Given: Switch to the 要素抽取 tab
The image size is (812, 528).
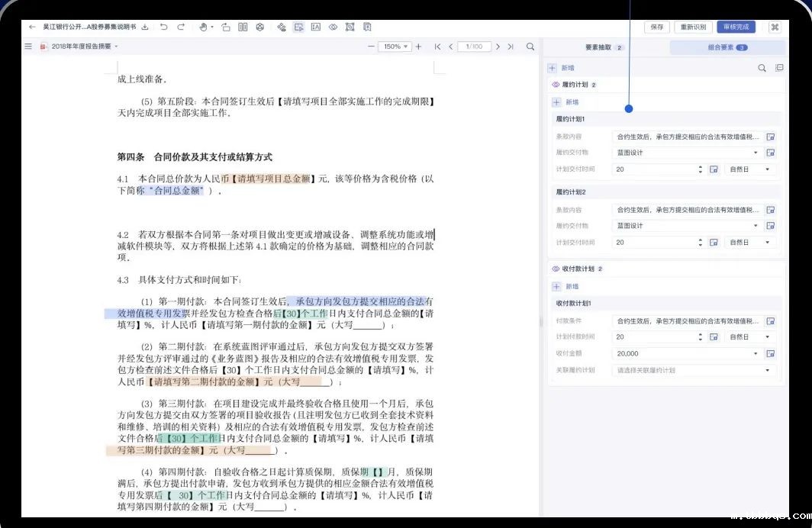Looking at the screenshot, I should (x=601, y=47).
